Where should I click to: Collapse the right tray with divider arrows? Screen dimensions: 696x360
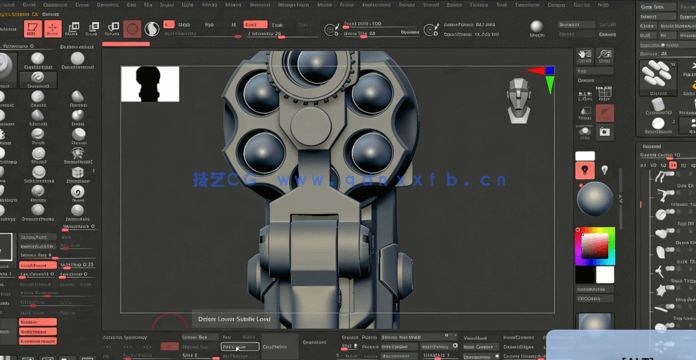(621, 198)
